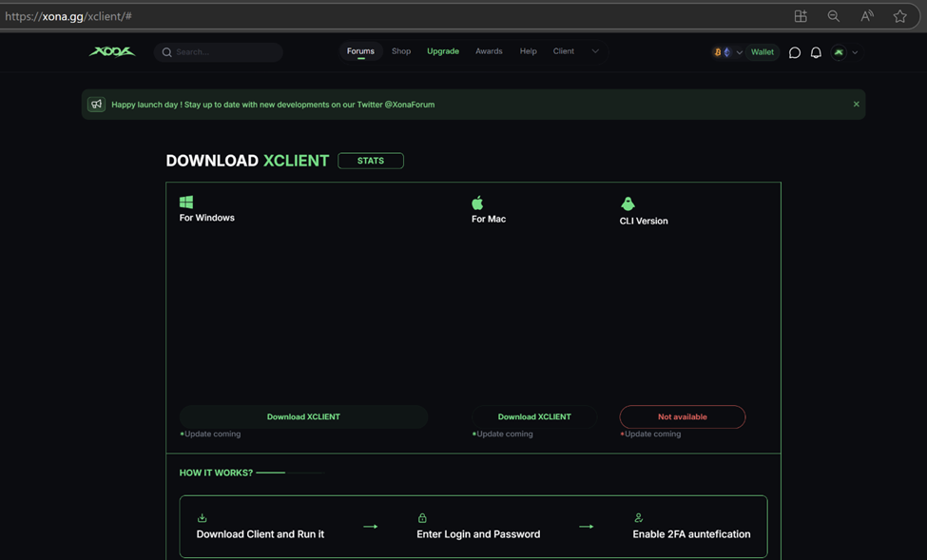
Task: Click the For Mac label
Action: pyautogui.click(x=489, y=219)
